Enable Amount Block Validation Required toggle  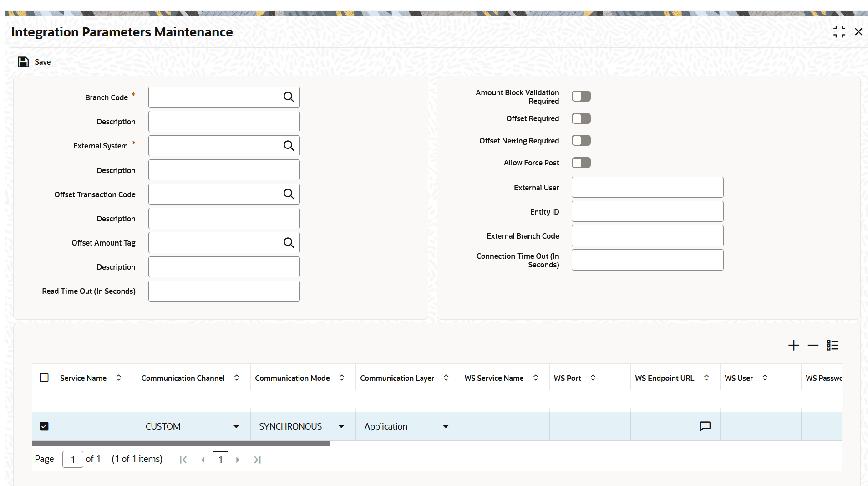point(581,97)
